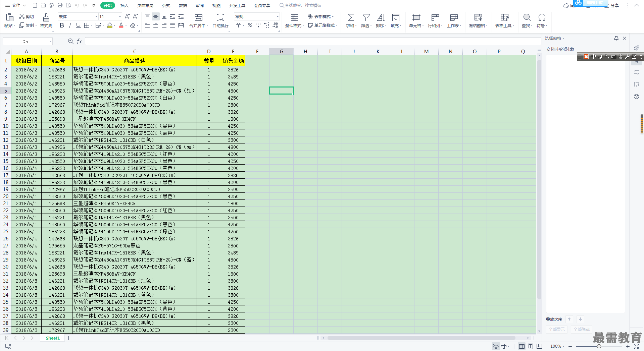Click the Undo arrow icon
Image resolution: width=644 pixels, height=351 pixels.
click(x=77, y=5)
